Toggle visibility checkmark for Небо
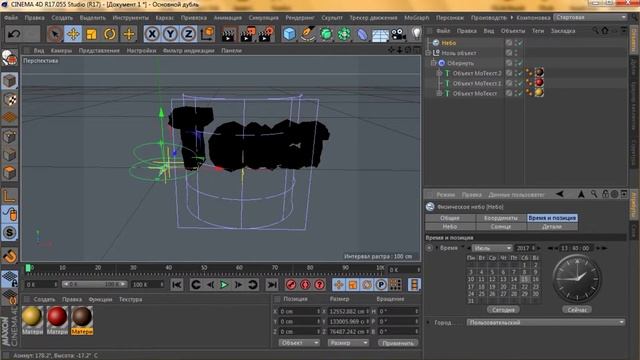 tap(520, 42)
